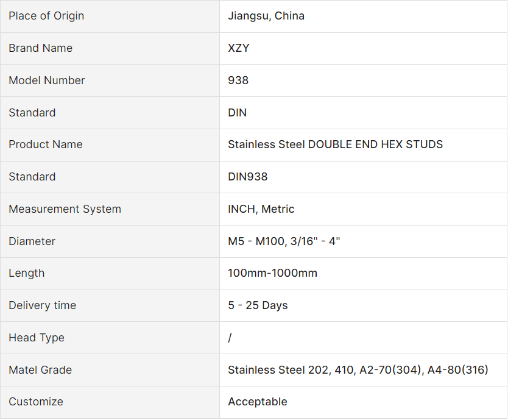
Task: Click the "Model Number" label
Action: pyautogui.click(x=47, y=80)
